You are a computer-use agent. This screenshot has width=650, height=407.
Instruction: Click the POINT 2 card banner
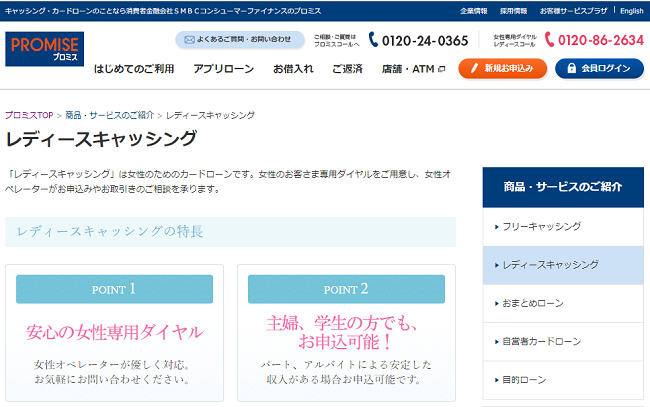tap(346, 289)
